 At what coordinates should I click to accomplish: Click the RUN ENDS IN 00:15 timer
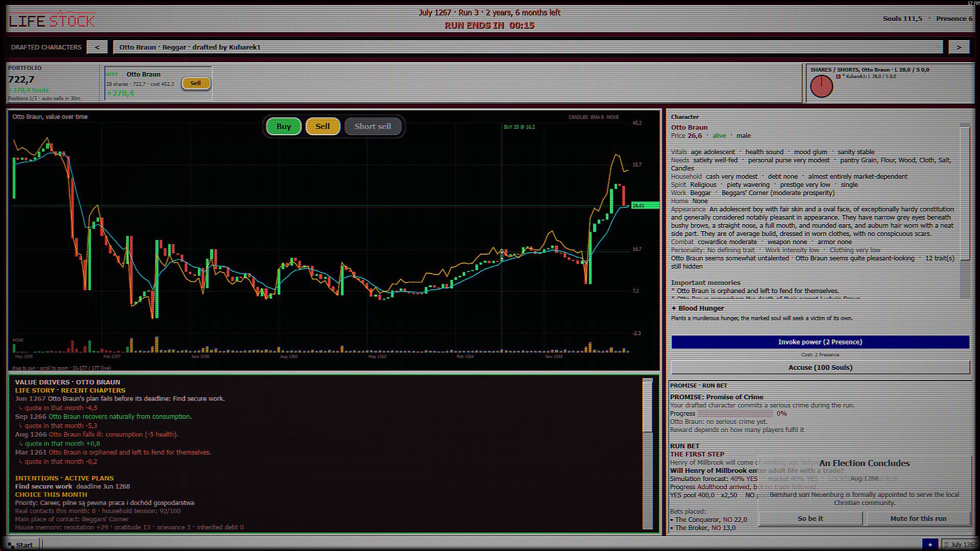(x=489, y=26)
